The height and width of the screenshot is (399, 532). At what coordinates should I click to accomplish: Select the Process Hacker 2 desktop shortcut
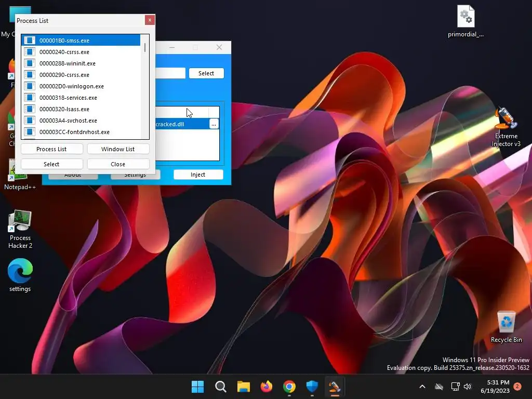point(20,229)
